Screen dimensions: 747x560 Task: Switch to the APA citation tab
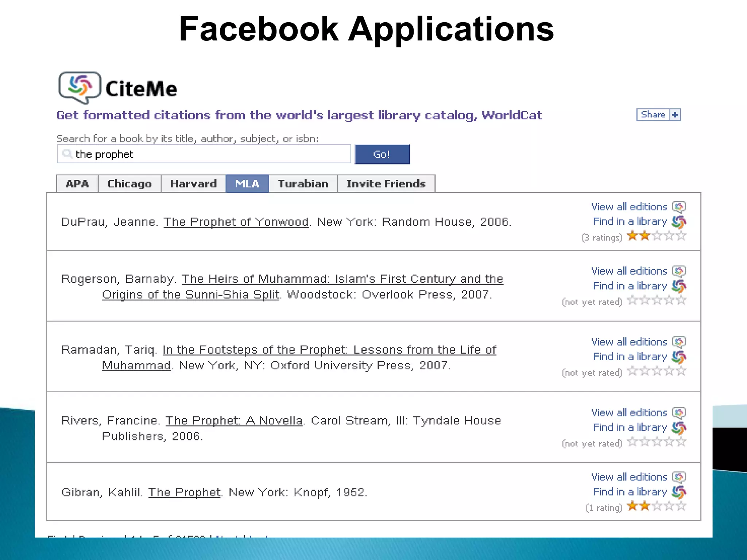point(77,184)
